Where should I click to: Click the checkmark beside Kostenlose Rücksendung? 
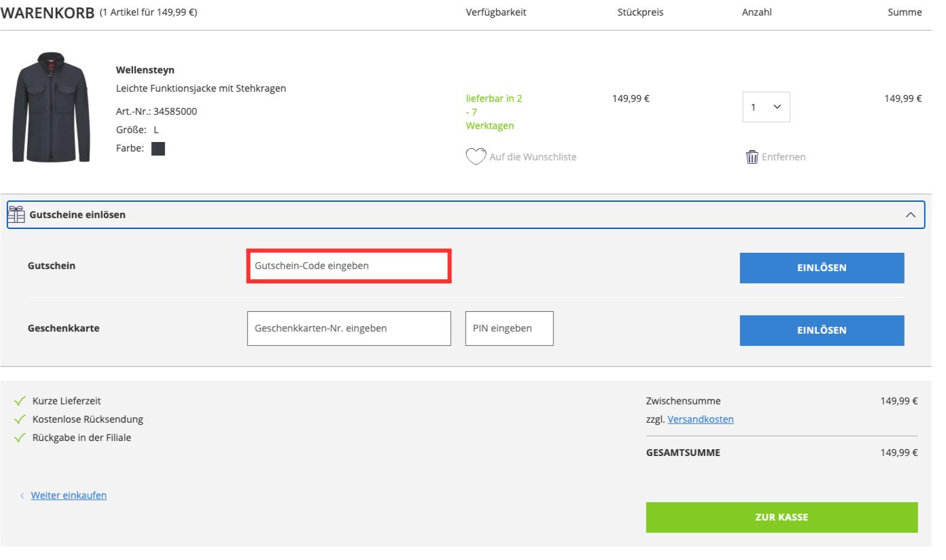pyautogui.click(x=20, y=419)
